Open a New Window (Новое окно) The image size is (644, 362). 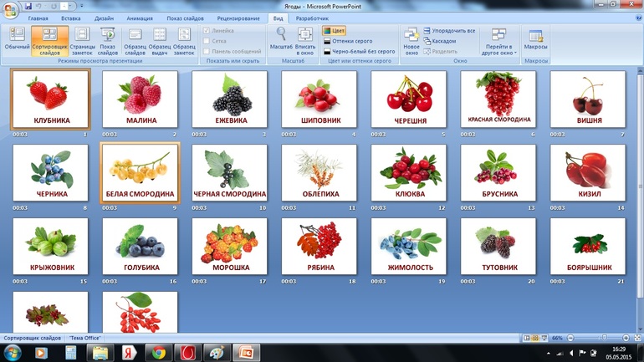tap(411, 39)
